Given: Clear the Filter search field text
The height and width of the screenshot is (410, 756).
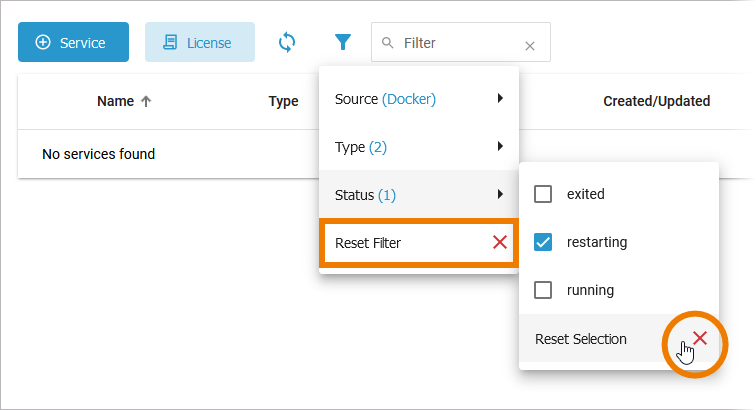Looking at the screenshot, I should click(x=530, y=45).
